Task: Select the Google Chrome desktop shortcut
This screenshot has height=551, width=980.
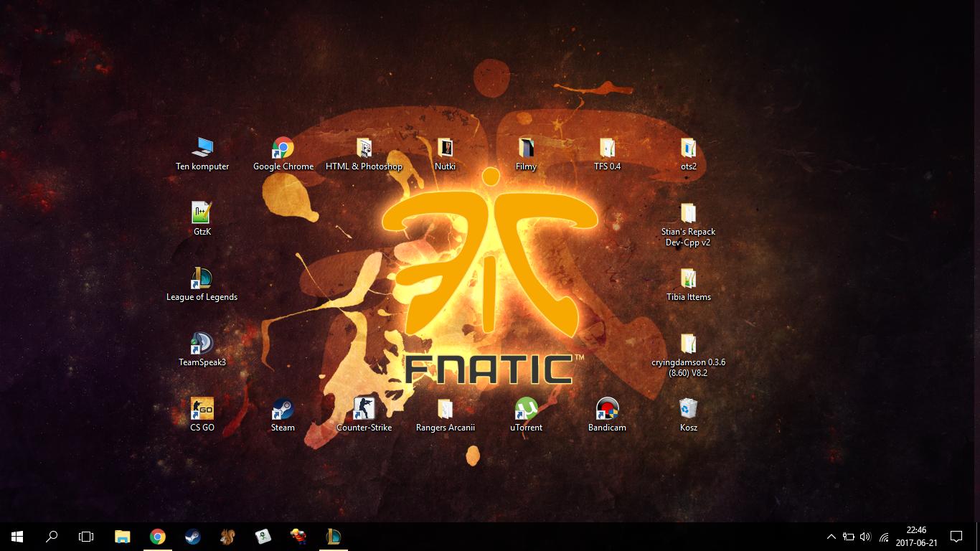Action: 283,154
